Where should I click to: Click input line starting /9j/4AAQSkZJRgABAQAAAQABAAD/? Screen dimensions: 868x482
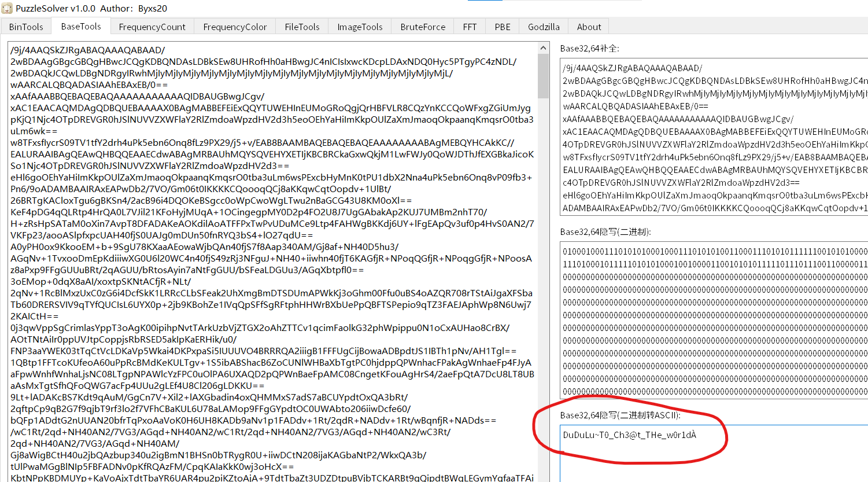(x=87, y=50)
